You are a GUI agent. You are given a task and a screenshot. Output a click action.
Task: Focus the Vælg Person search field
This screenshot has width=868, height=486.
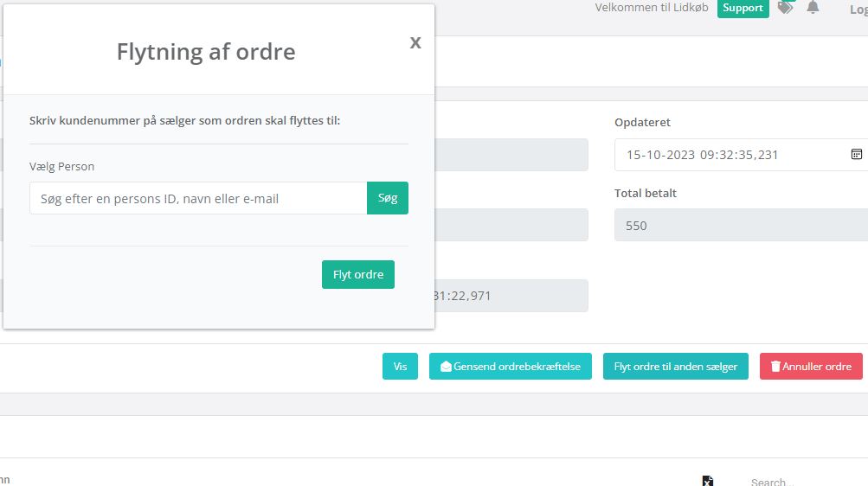[x=198, y=198]
